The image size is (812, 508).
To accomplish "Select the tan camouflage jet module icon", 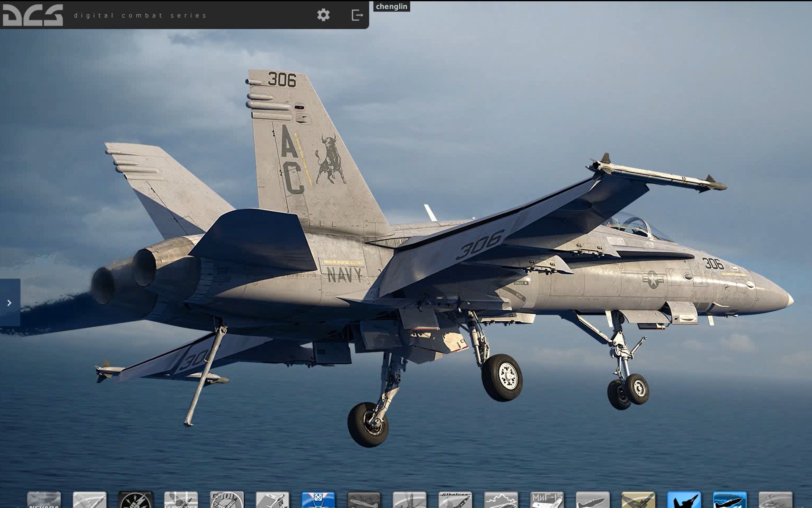I will click(638, 500).
